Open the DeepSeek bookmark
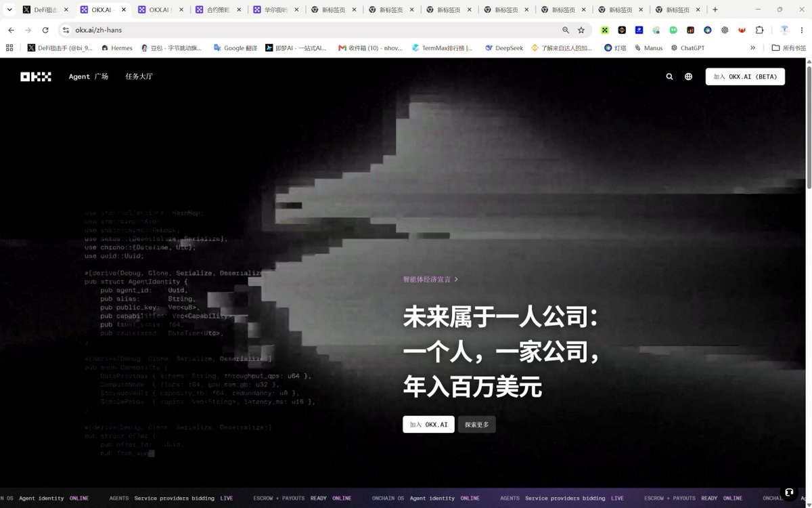 (x=504, y=48)
